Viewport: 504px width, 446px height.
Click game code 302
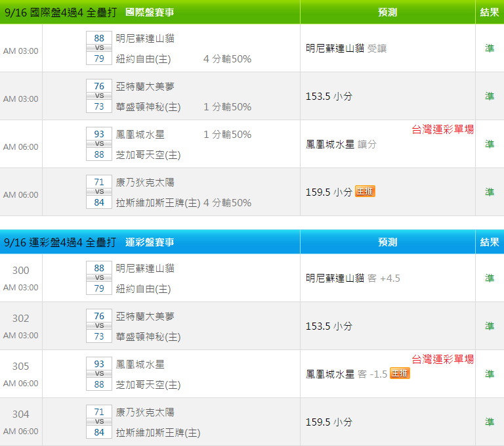(20, 319)
